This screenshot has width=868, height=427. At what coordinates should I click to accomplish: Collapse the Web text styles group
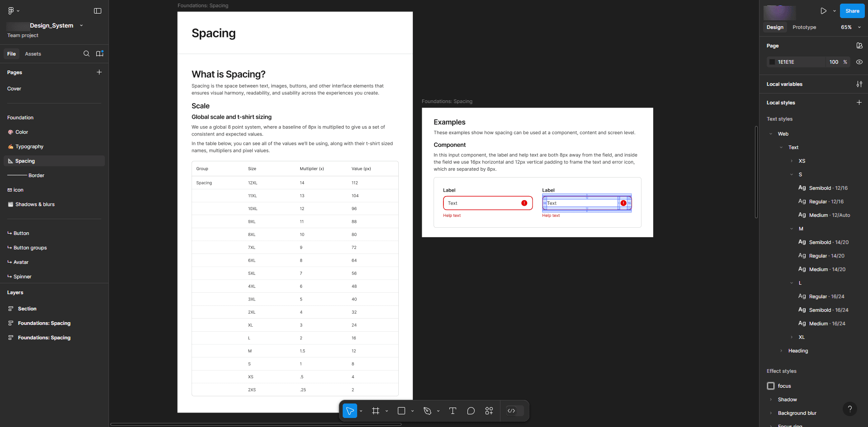[x=771, y=134]
